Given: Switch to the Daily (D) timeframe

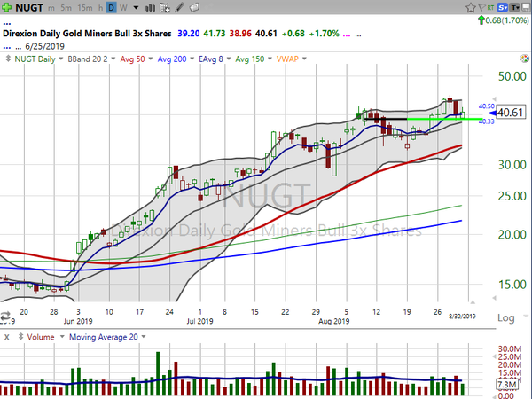Looking at the screenshot, I should pos(111,7).
